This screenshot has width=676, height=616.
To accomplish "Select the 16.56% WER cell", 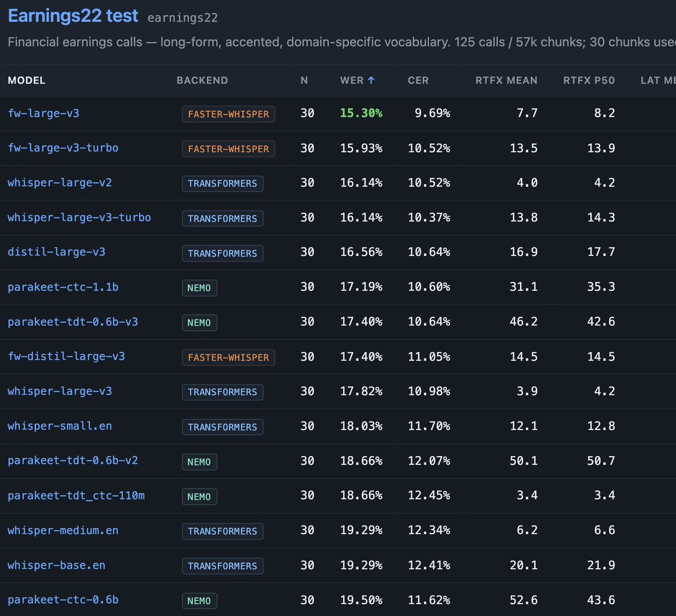I will click(361, 252).
